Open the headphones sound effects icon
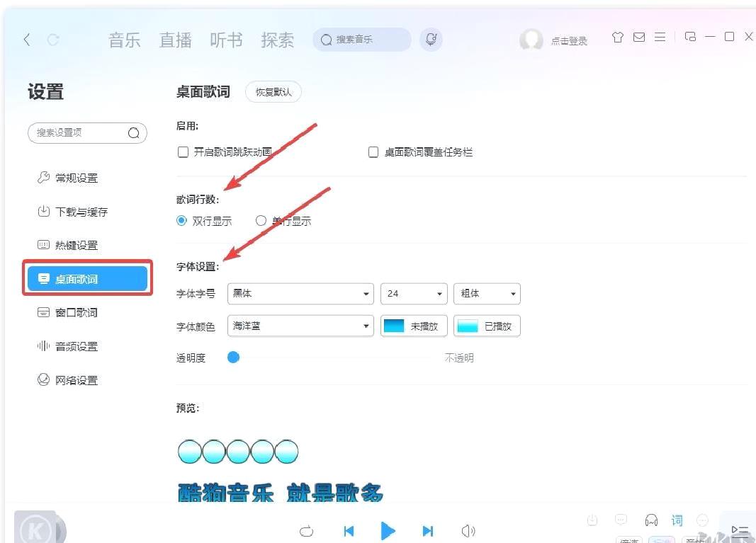 (651, 520)
